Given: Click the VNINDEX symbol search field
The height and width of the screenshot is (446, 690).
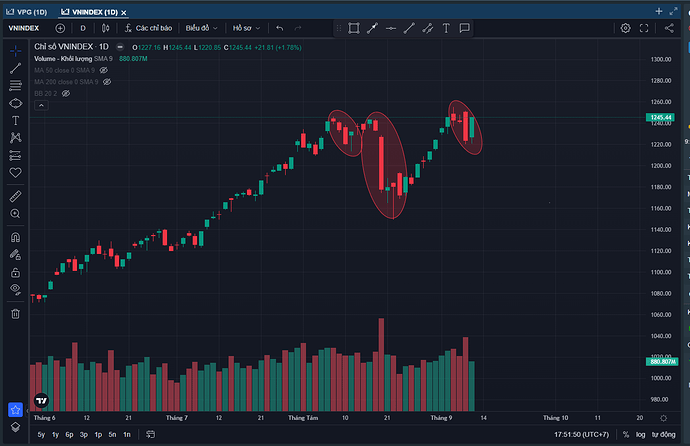Looking at the screenshot, I should 24,28.
